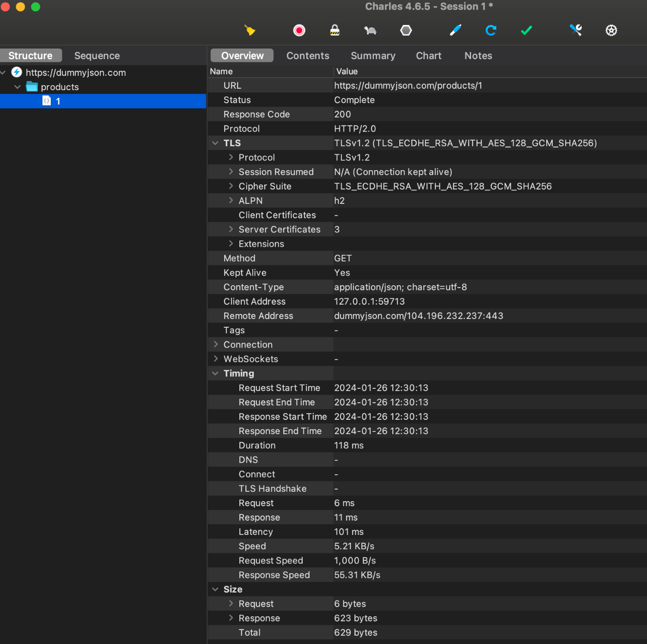Click the Repeat request arrow icon

[x=491, y=31]
